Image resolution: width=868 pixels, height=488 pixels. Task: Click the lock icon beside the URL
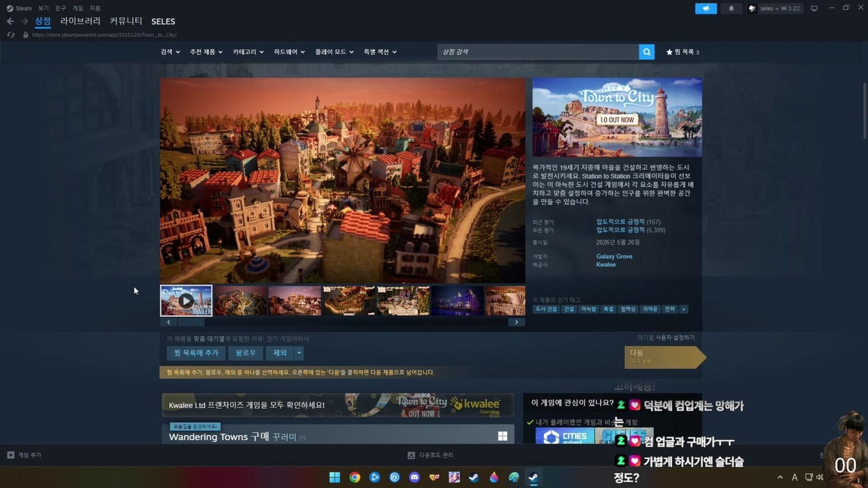[26, 35]
